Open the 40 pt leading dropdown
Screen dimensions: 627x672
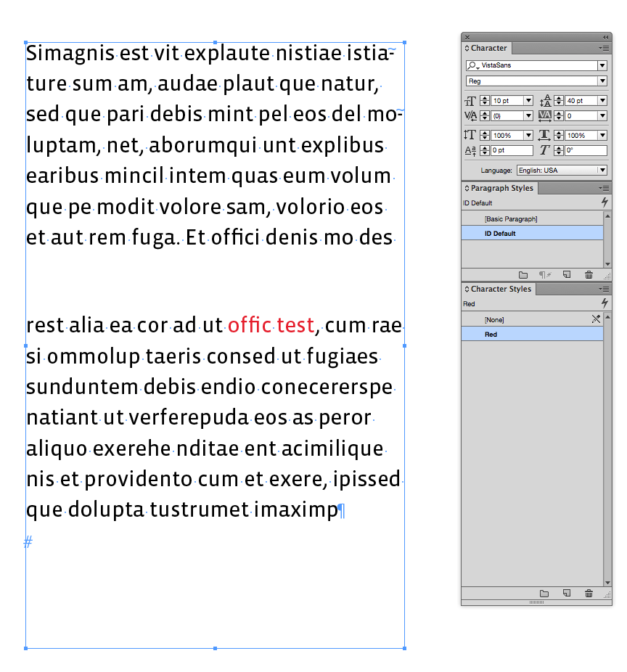(602, 101)
